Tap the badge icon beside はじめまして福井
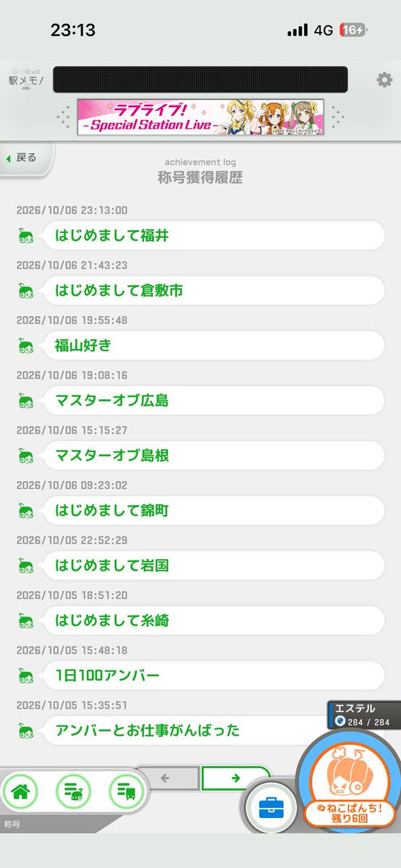 tap(27, 236)
